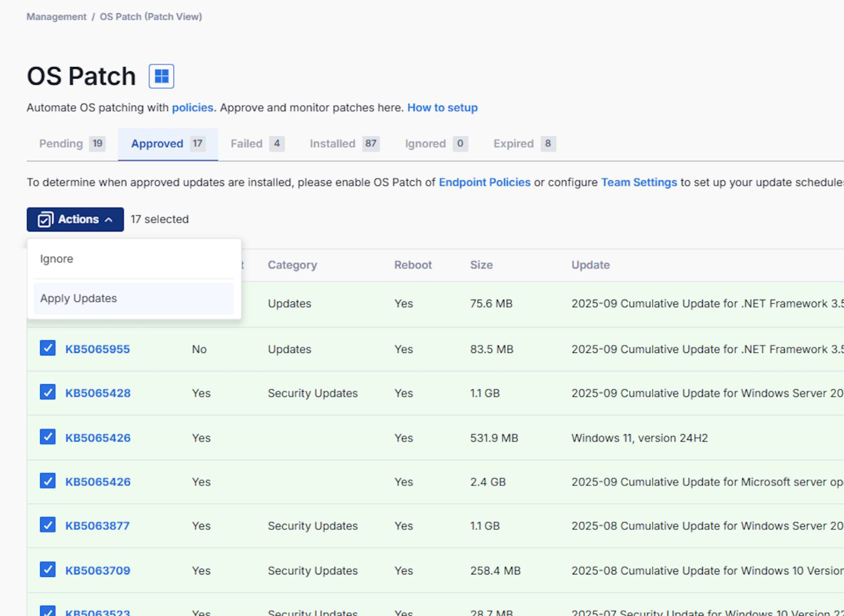The width and height of the screenshot is (844, 616).
Task: Open the Failed patches tab
Action: 246,143
